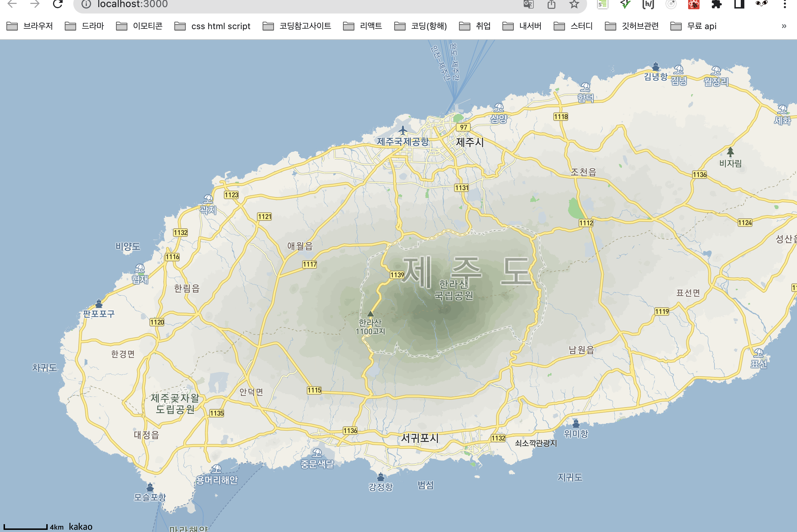This screenshot has width=797, height=532.
Task: Bookmark this page with star icon
Action: tap(574, 4)
